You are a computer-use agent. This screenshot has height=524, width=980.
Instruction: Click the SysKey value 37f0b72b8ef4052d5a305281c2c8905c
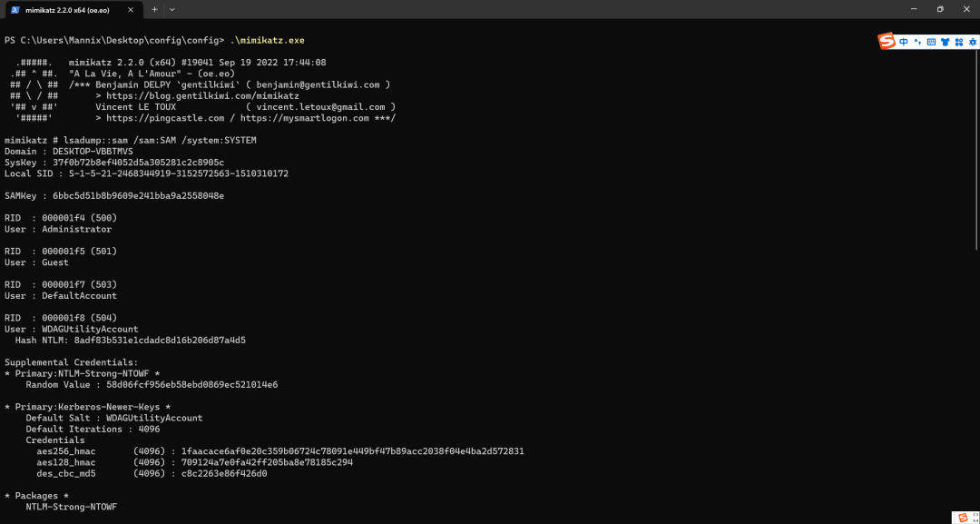[138, 162]
